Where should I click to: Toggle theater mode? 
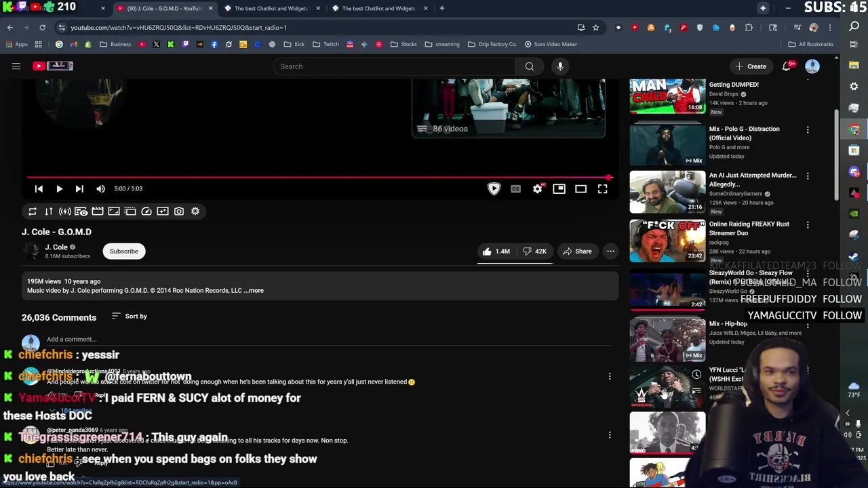580,189
